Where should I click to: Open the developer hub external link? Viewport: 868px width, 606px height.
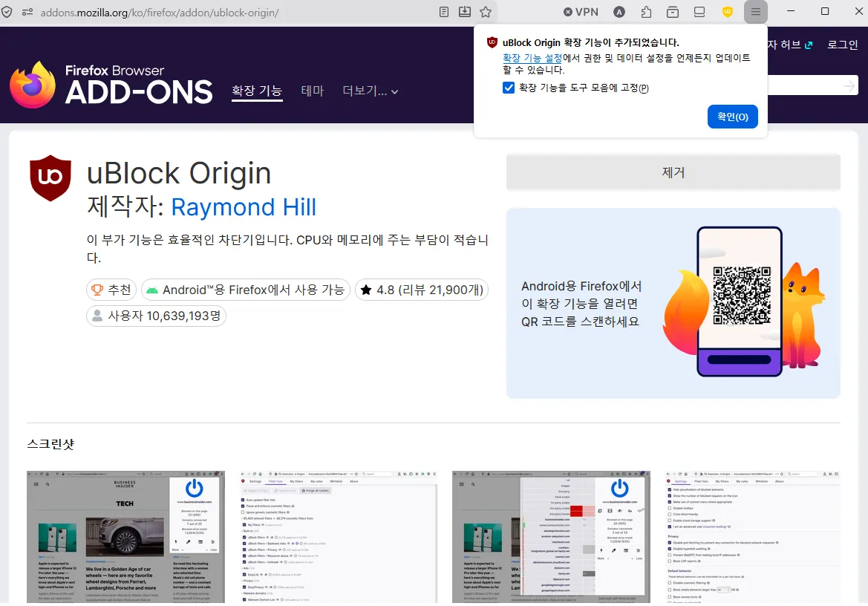pyautogui.click(x=790, y=45)
